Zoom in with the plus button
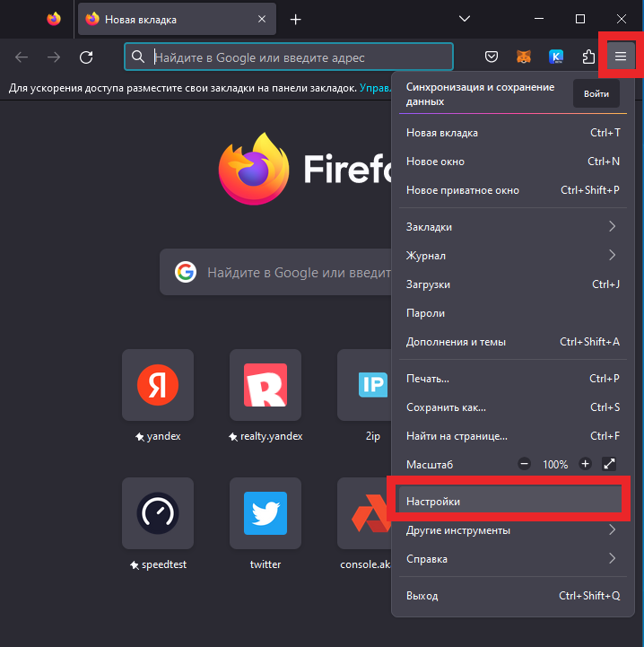Screen dimensions: 644x647 [x=585, y=464]
